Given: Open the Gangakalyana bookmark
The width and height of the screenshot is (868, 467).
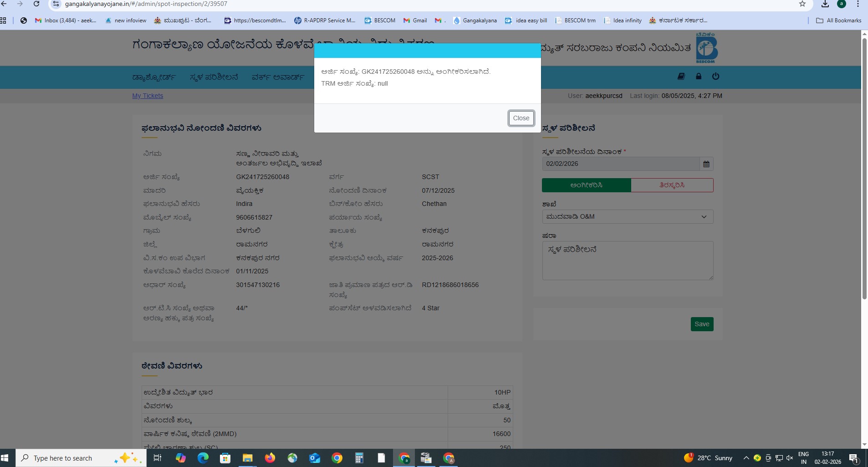Looking at the screenshot, I should 475,21.
